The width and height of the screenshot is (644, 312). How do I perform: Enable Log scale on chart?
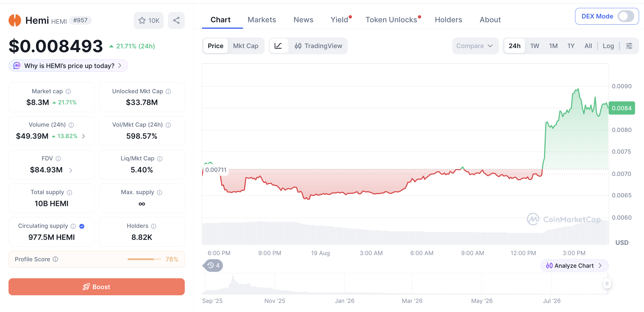pyautogui.click(x=608, y=46)
